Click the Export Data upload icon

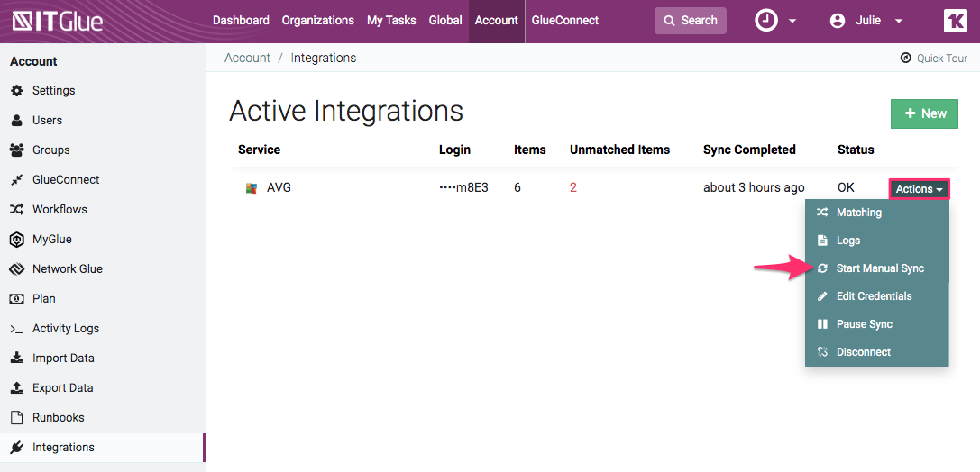pos(17,387)
